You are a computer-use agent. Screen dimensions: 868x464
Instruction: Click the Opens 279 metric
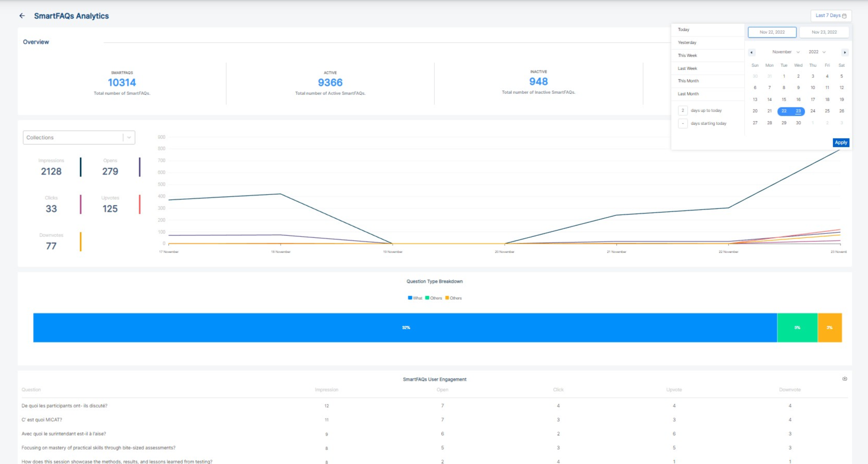click(110, 167)
